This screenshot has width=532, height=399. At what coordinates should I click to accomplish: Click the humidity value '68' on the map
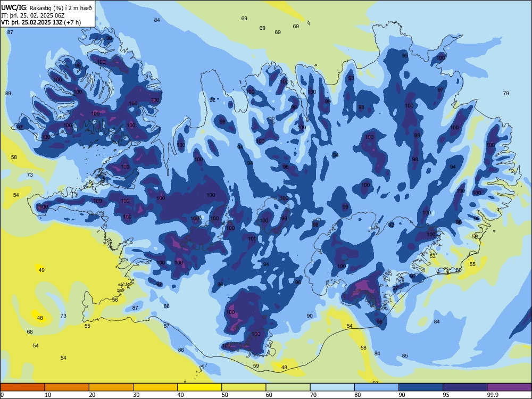30,331
